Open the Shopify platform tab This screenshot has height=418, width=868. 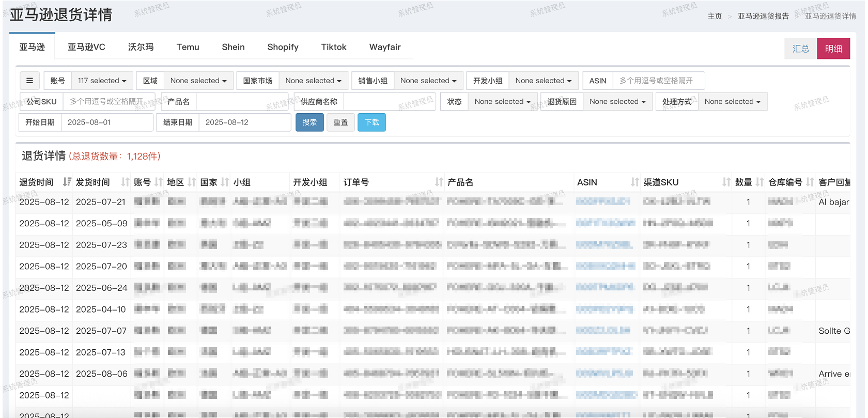(283, 47)
